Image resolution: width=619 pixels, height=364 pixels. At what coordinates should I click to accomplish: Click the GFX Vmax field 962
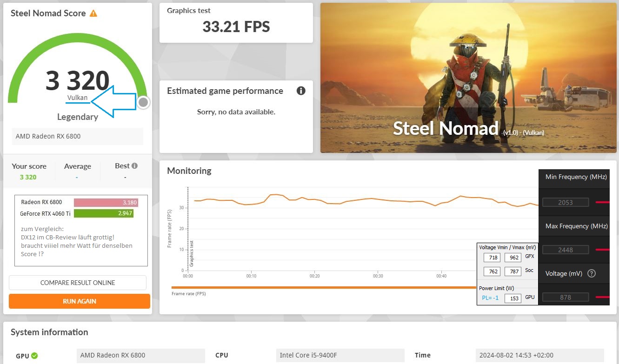[x=513, y=257]
